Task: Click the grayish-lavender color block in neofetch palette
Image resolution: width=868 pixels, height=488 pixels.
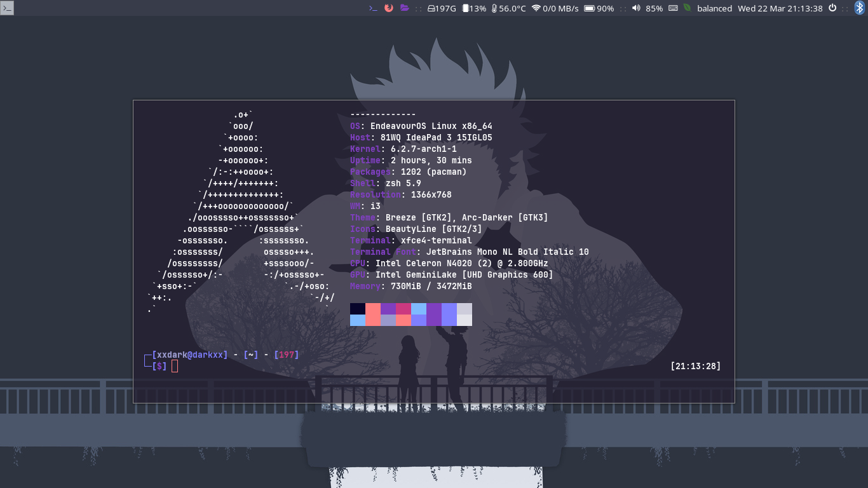Action: 388,320
